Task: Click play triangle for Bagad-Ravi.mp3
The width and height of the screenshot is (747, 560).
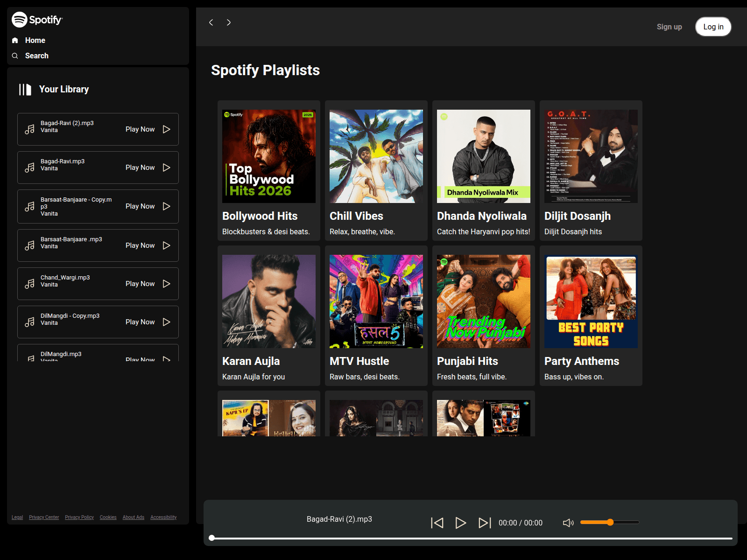Action: (167, 168)
